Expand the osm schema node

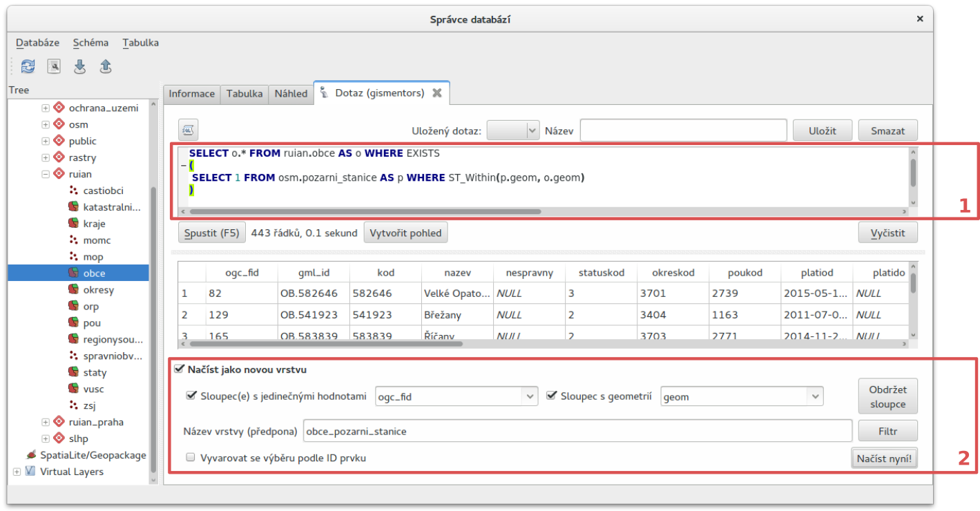tap(46, 124)
